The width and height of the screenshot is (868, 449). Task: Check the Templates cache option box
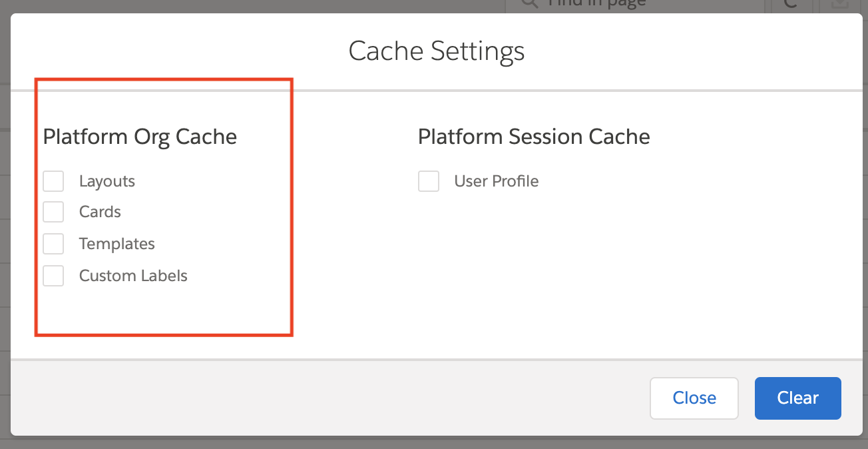click(x=53, y=244)
